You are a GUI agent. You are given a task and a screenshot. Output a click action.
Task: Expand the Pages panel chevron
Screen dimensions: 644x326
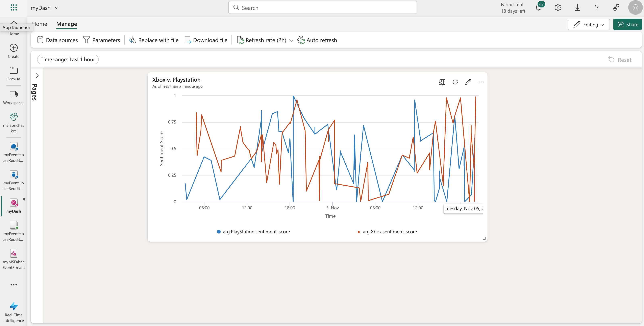(x=37, y=75)
